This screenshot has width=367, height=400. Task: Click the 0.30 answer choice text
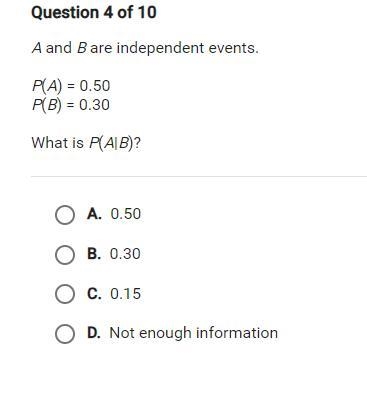pyautogui.click(x=125, y=254)
